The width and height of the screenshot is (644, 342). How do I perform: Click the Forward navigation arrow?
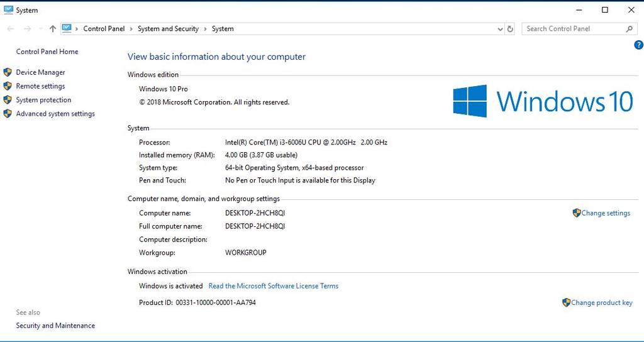click(x=27, y=29)
